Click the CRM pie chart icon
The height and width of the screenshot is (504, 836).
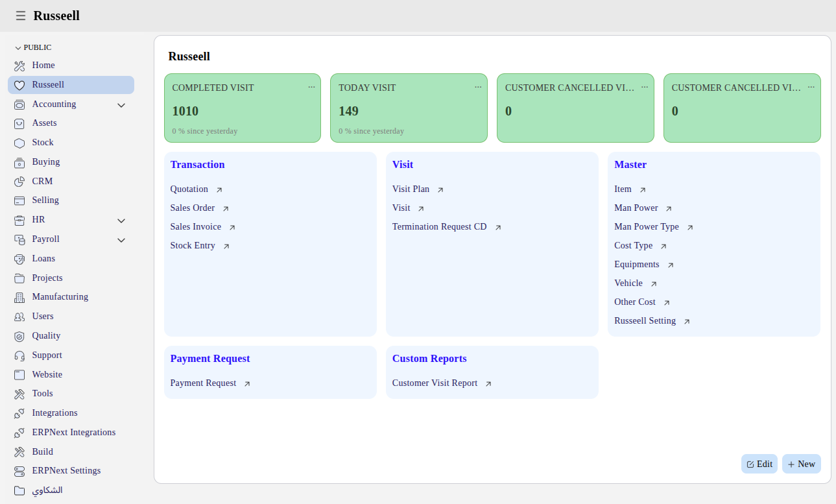click(x=19, y=182)
